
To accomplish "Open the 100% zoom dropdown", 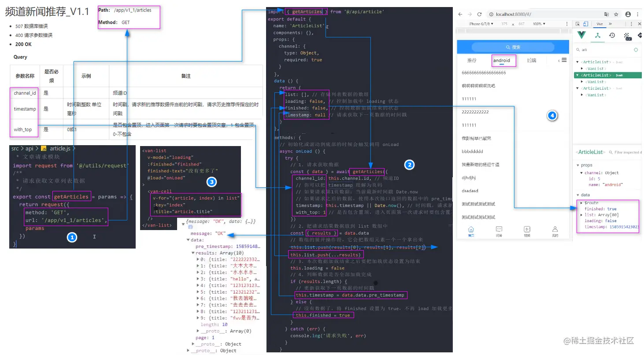I will tap(539, 24).
